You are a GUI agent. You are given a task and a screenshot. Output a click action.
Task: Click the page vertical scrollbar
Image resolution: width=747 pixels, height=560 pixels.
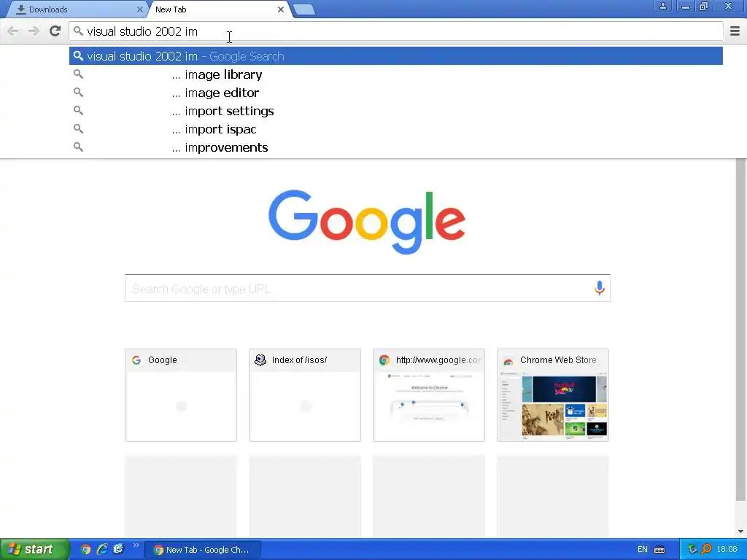coord(741,330)
